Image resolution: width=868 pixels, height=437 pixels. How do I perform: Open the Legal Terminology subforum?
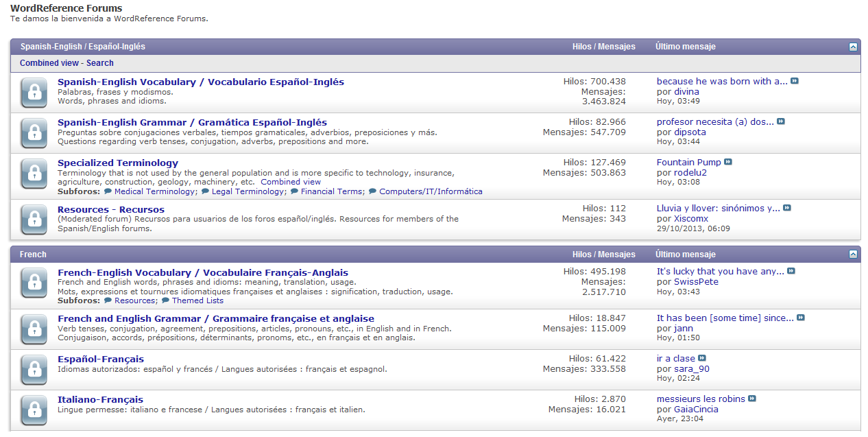click(x=248, y=192)
